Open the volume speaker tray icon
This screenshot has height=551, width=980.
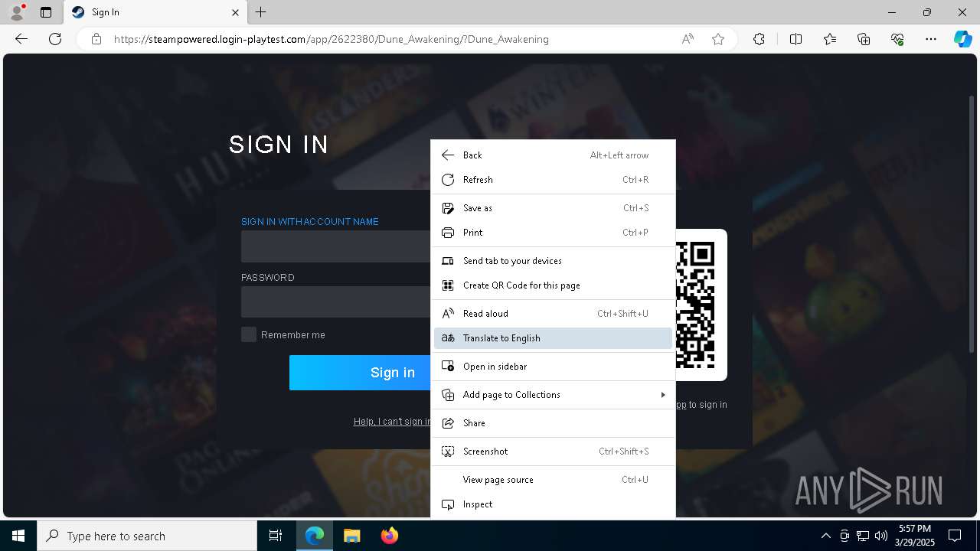pos(881,536)
